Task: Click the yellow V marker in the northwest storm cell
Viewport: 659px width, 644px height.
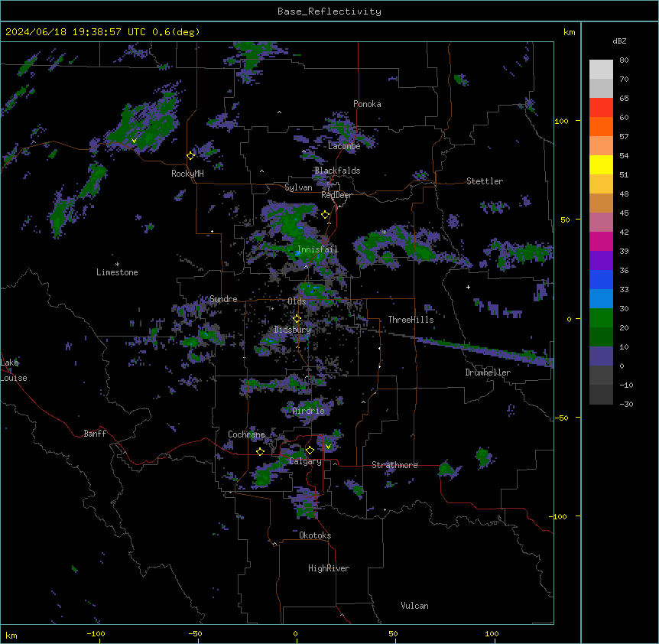Action: click(x=134, y=141)
